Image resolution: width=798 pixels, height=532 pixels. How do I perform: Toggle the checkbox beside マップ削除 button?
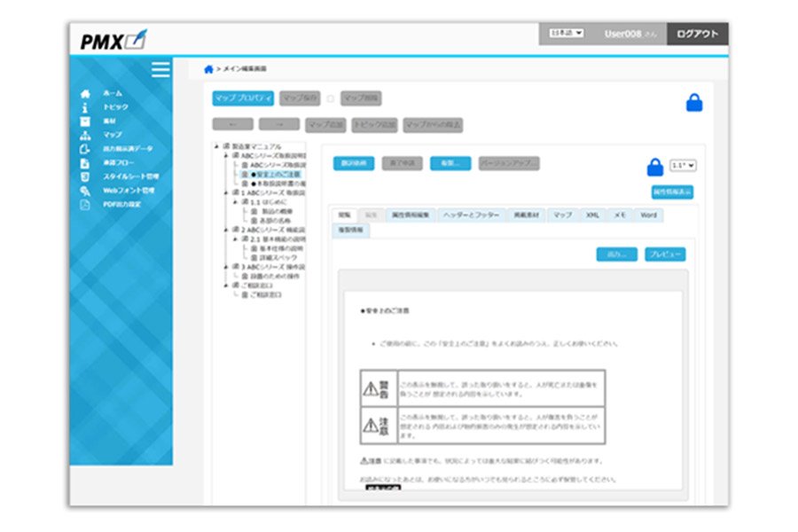pos(330,98)
